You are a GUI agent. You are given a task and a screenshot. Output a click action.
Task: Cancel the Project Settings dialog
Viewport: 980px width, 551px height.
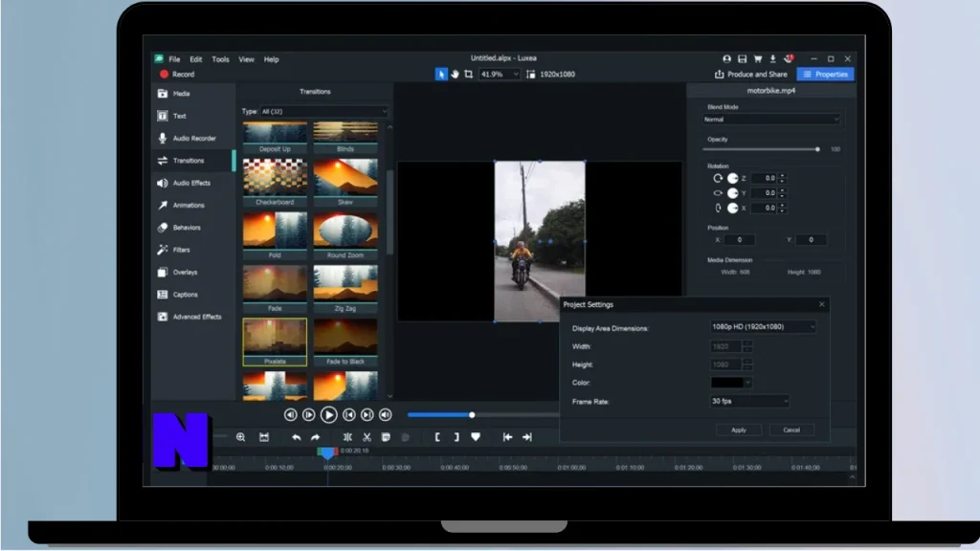(791, 430)
